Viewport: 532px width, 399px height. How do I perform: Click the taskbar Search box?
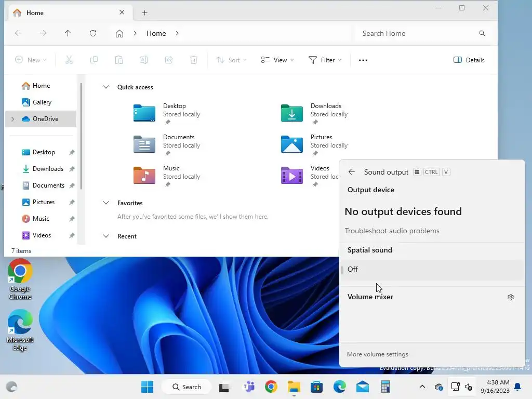187,387
